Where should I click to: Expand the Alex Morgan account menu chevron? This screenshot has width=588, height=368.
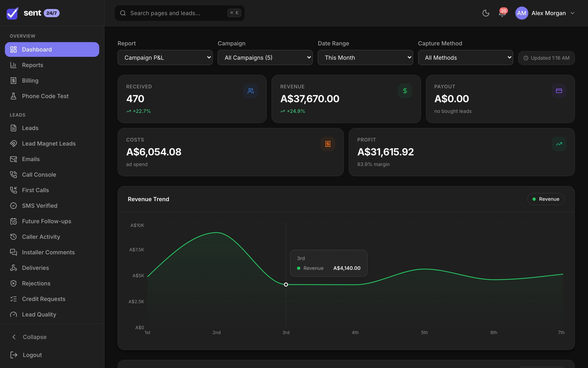coord(572,13)
